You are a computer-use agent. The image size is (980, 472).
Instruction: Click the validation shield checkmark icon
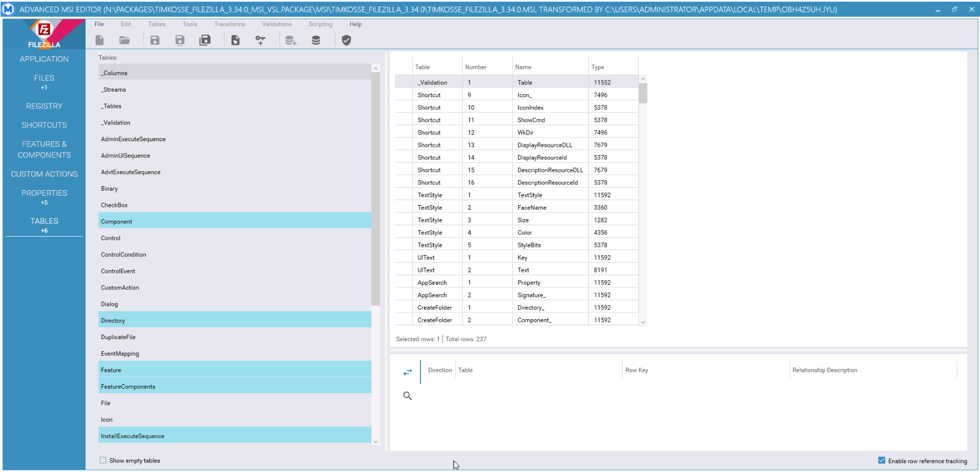coord(346,40)
